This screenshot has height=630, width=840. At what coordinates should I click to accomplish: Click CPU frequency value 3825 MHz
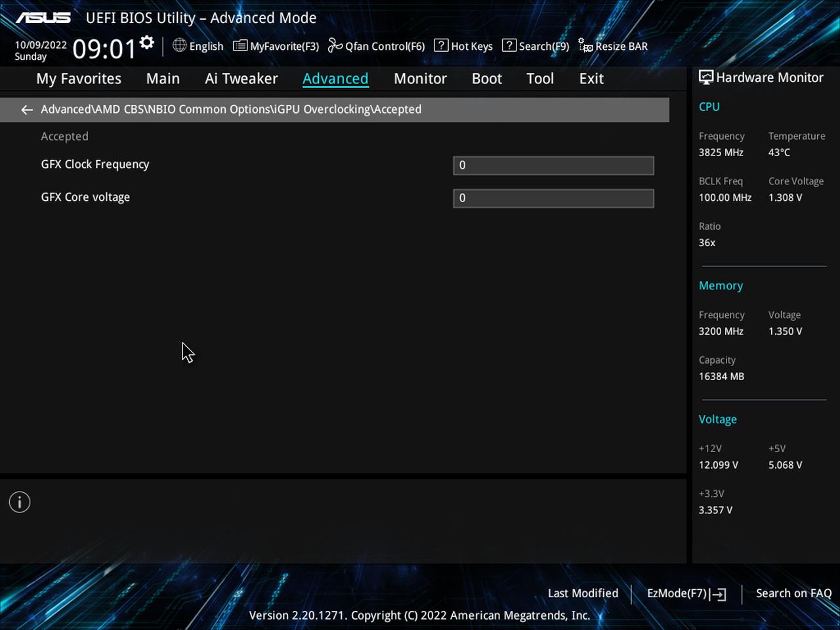tap(721, 152)
